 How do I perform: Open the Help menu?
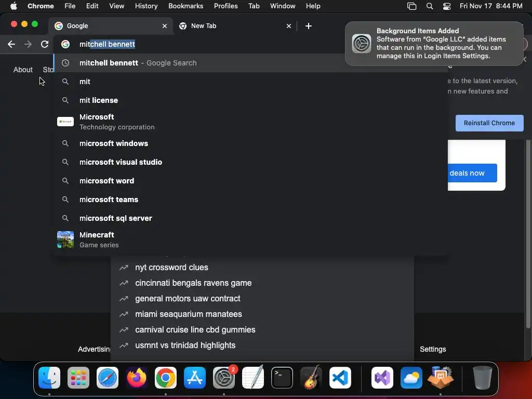tap(313, 6)
